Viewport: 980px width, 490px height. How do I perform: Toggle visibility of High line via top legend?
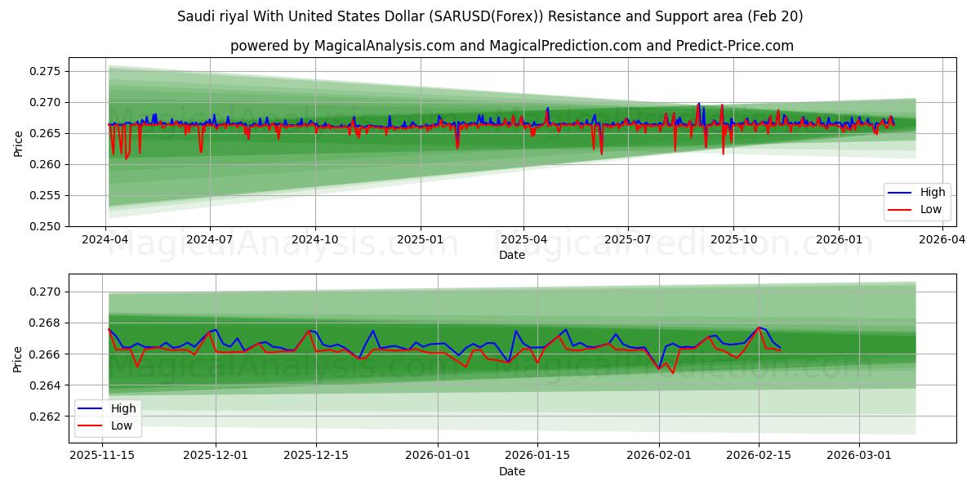click(931, 191)
